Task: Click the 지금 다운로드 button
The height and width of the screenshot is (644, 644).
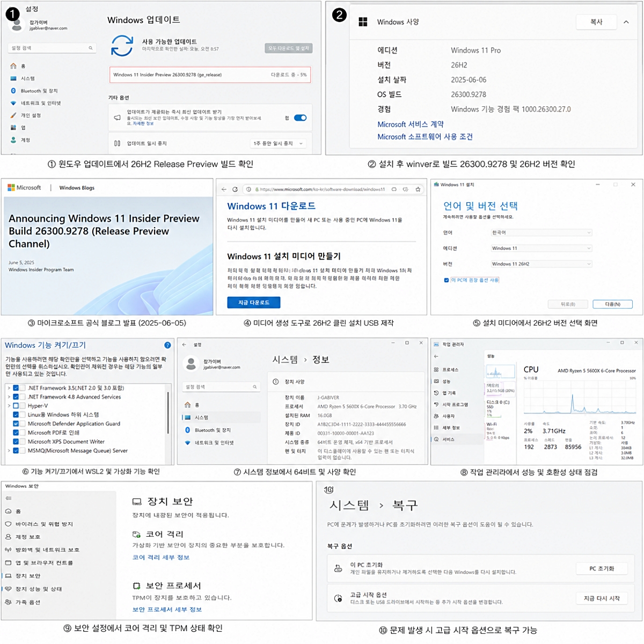Action: coord(254,303)
